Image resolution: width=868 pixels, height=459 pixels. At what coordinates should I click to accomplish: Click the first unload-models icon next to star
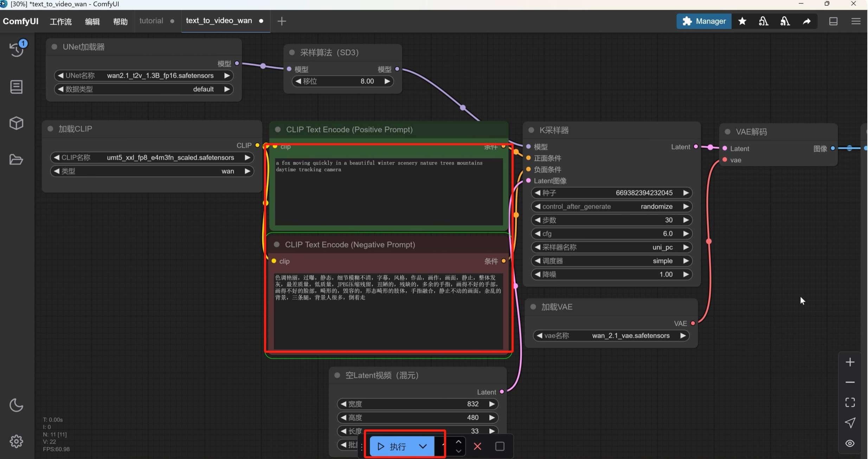tap(764, 21)
